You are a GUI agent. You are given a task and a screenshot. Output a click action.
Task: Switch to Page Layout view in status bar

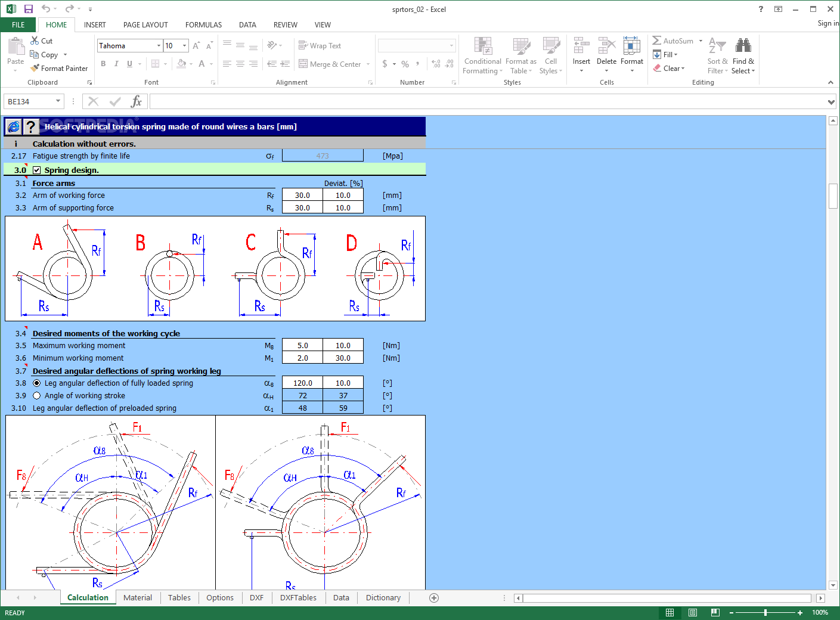pos(692,612)
